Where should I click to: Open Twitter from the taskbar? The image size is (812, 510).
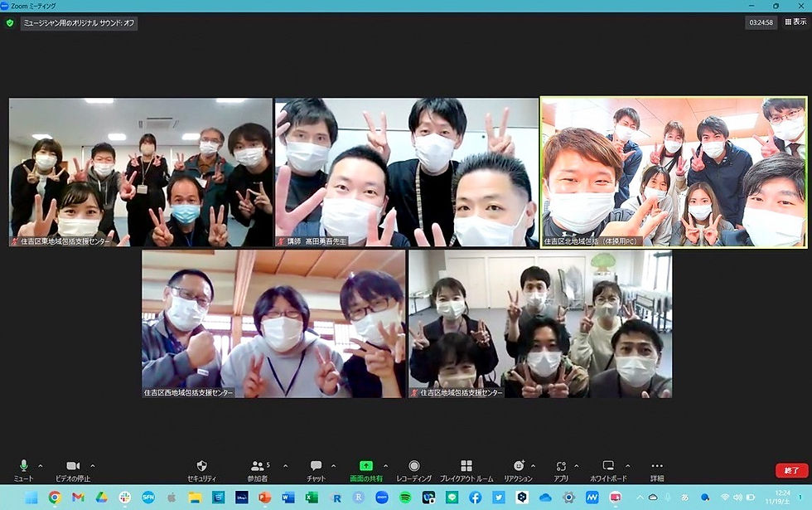(x=498, y=498)
